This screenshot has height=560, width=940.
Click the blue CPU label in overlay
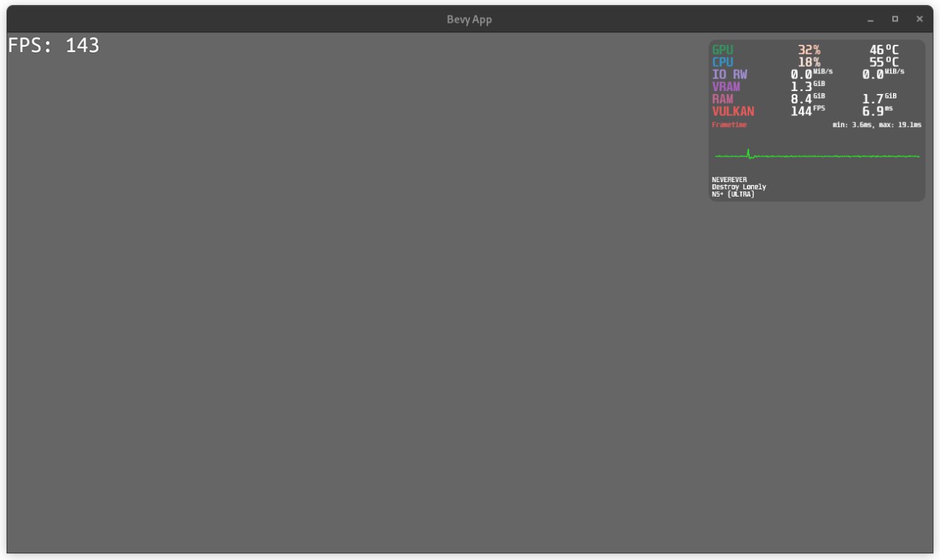tap(723, 62)
